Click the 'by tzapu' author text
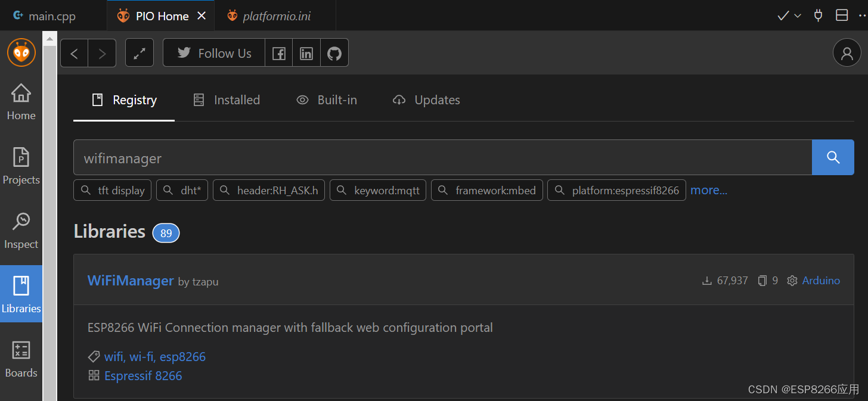868x401 pixels. click(x=198, y=282)
